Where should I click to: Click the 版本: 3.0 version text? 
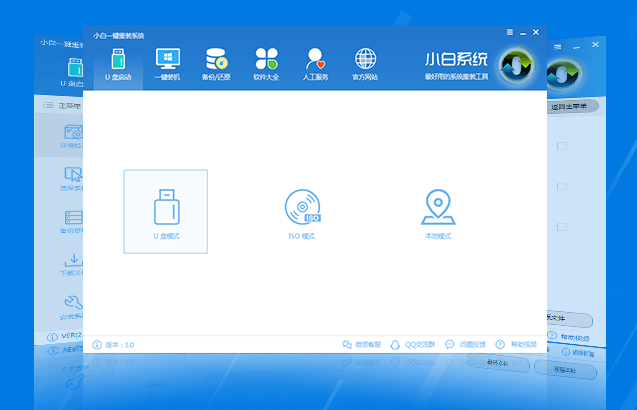(119, 345)
